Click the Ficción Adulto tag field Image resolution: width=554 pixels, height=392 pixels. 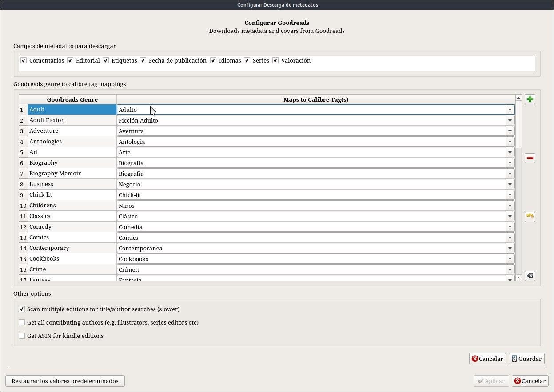(311, 120)
